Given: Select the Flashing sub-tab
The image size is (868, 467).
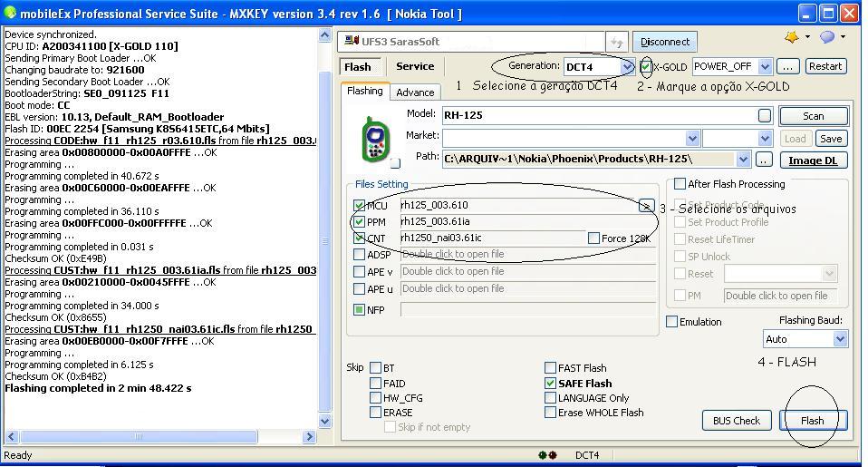Looking at the screenshot, I should [x=365, y=91].
